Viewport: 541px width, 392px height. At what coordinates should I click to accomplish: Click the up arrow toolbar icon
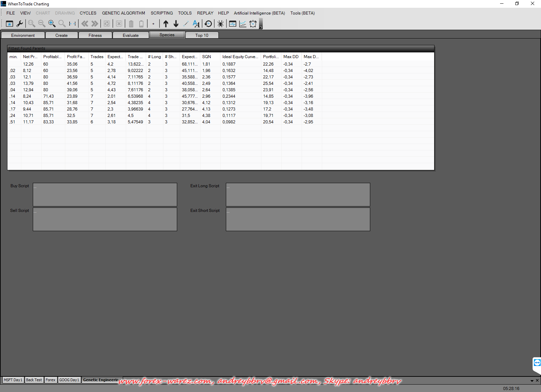coord(166,24)
